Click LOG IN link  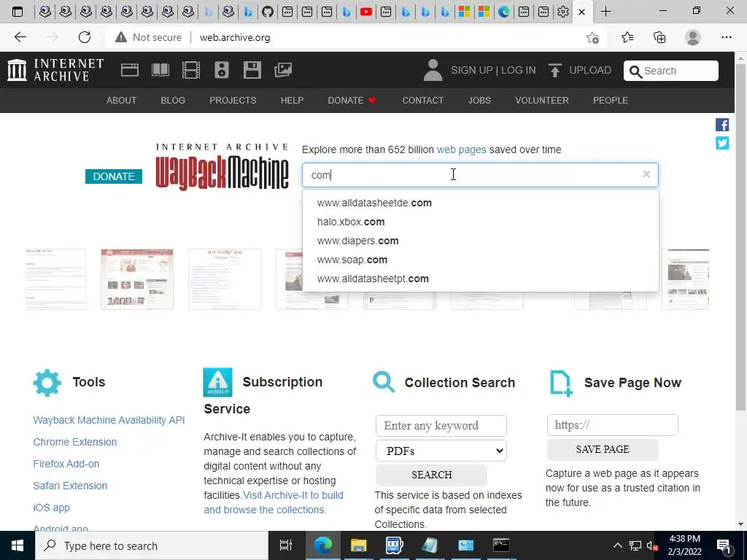pyautogui.click(x=519, y=70)
